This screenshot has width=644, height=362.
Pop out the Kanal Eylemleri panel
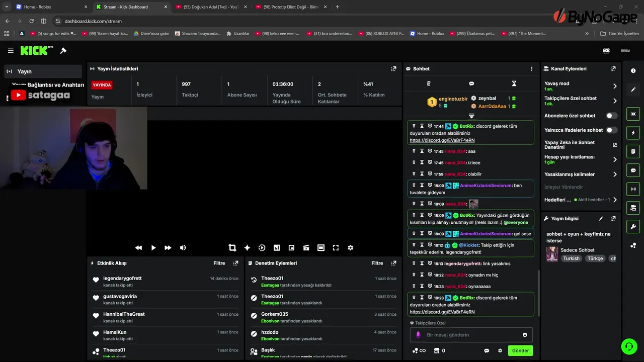click(x=613, y=69)
